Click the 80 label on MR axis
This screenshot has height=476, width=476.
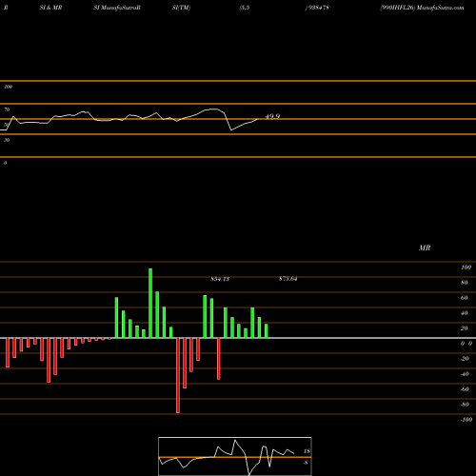click(x=465, y=283)
